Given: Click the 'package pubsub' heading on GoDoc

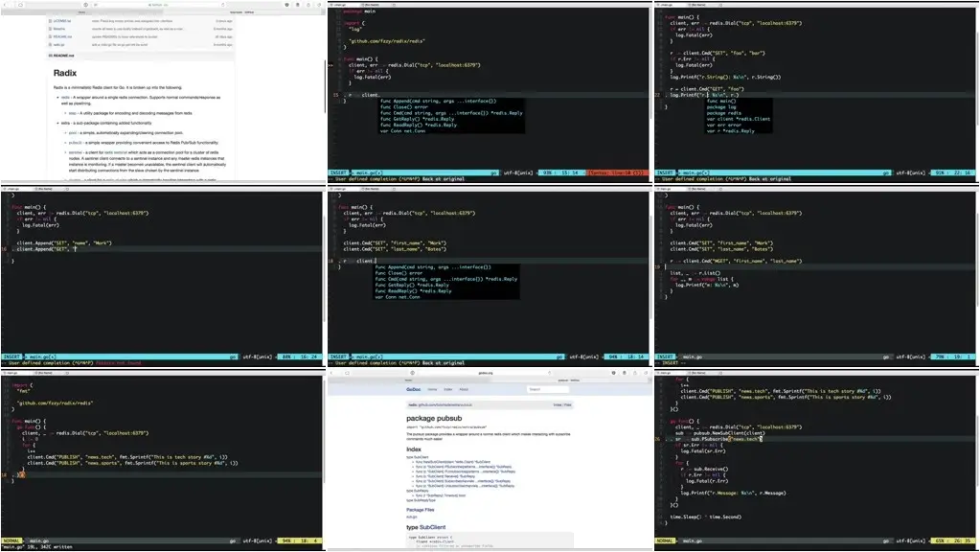Looking at the screenshot, I should pyautogui.click(x=434, y=418).
